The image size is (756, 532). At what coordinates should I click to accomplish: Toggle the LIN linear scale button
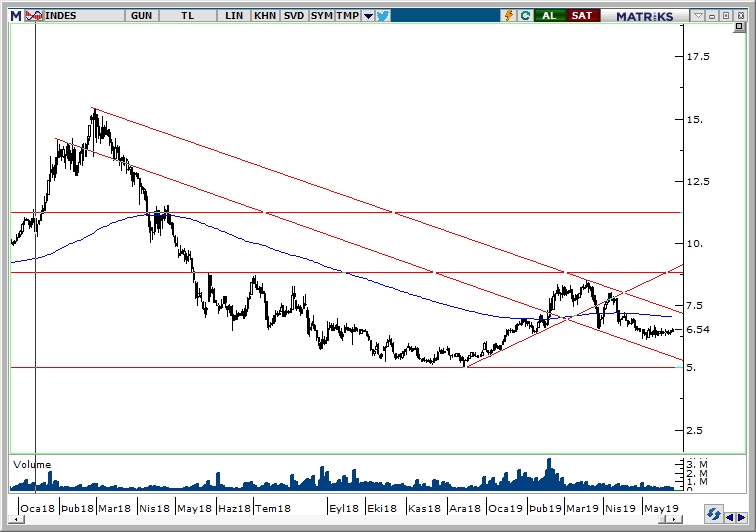tap(234, 15)
